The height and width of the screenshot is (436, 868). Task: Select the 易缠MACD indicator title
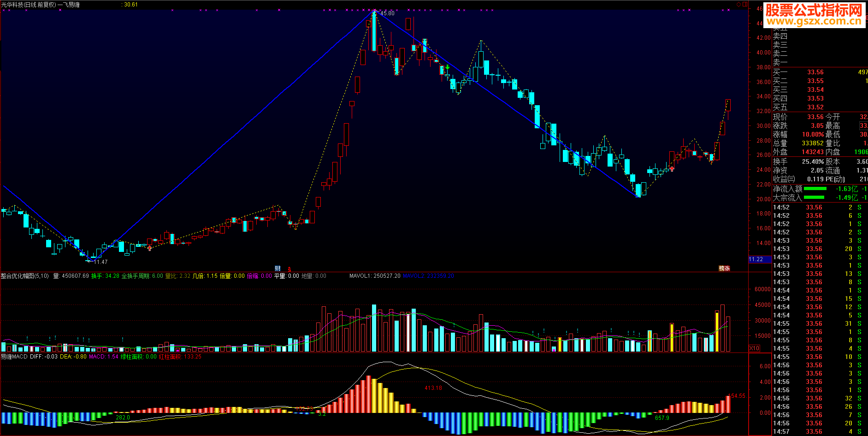14,357
